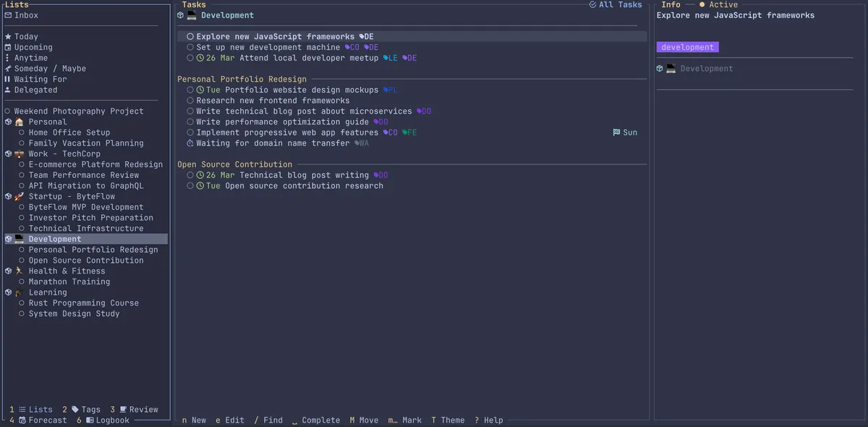Click the DE tag on Explore new JavaScript frameworks

point(367,36)
